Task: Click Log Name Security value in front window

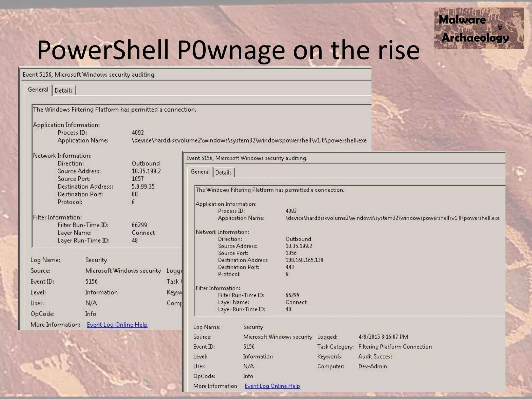Action: pyautogui.click(x=253, y=327)
